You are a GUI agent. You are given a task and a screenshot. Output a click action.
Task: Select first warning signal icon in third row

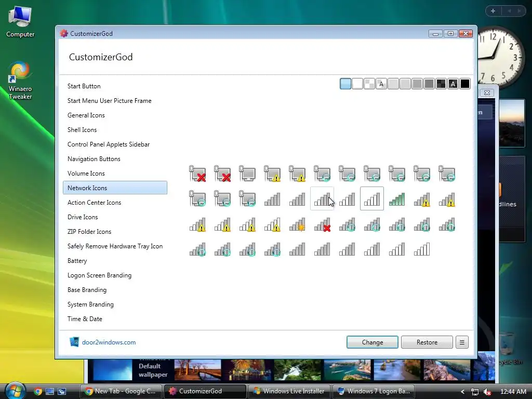pyautogui.click(x=197, y=224)
